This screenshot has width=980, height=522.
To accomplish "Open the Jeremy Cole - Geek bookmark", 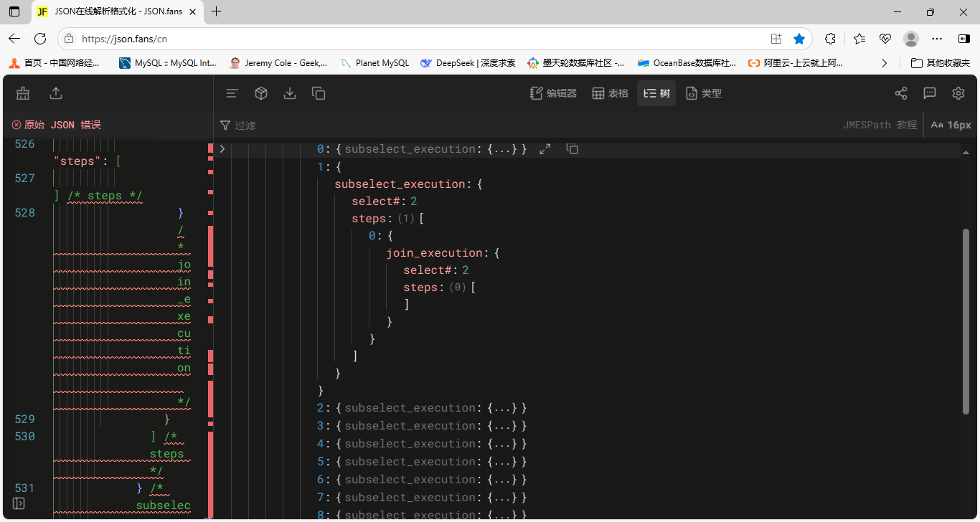I will [x=278, y=63].
